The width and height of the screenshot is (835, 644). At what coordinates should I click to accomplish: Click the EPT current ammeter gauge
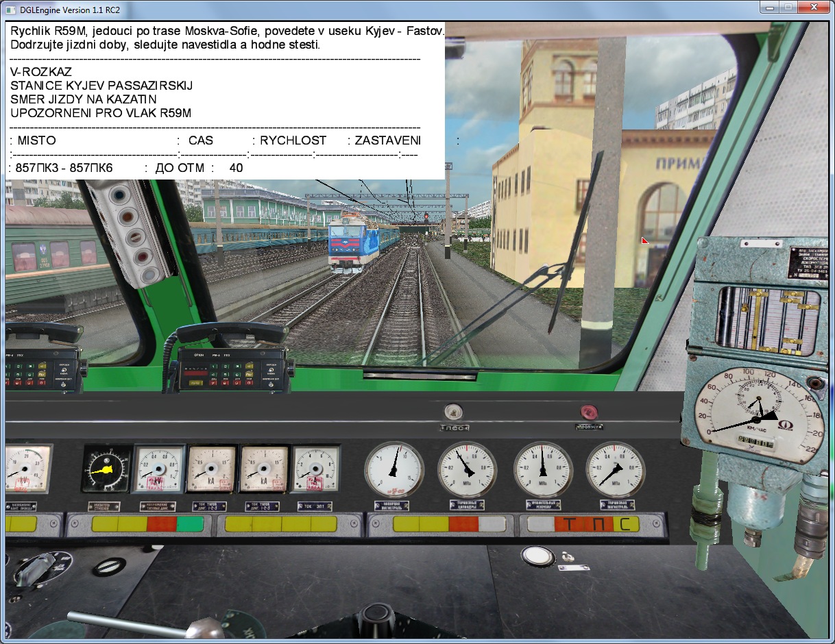point(315,469)
